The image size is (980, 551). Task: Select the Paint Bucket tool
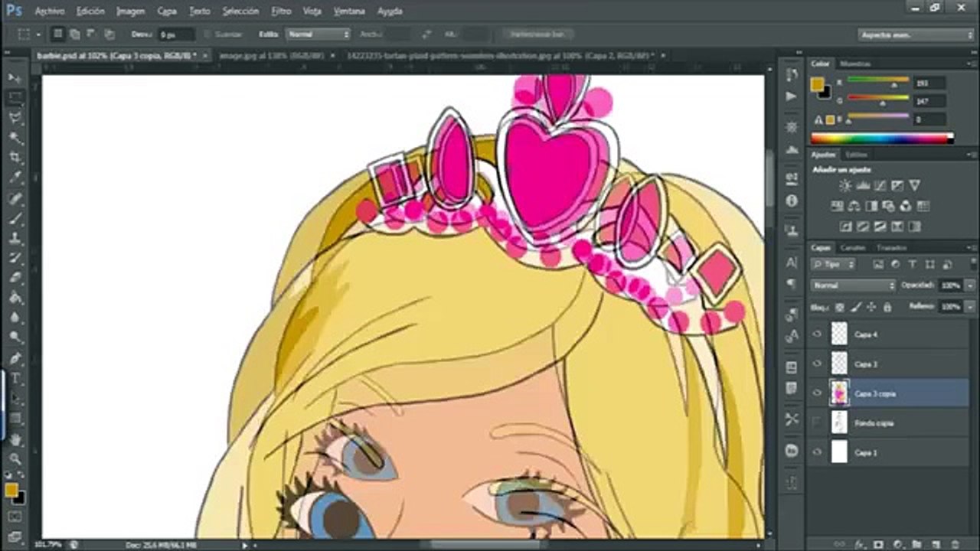point(15,298)
